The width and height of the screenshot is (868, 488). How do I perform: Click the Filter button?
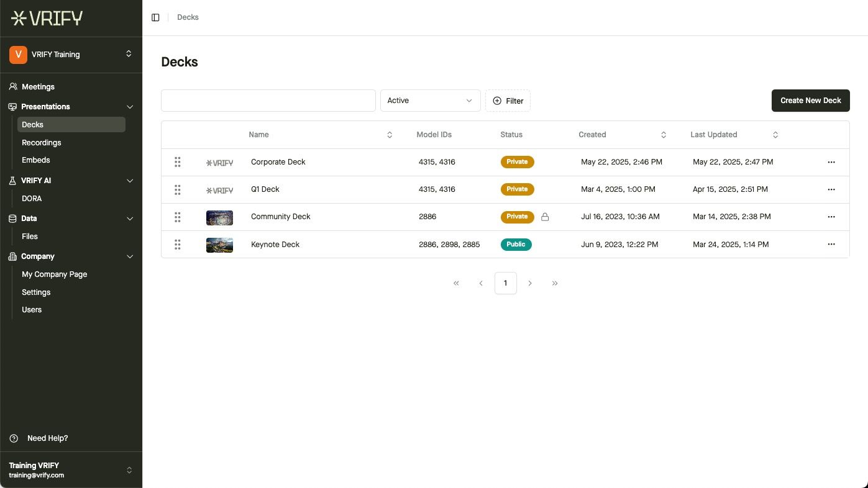click(508, 101)
